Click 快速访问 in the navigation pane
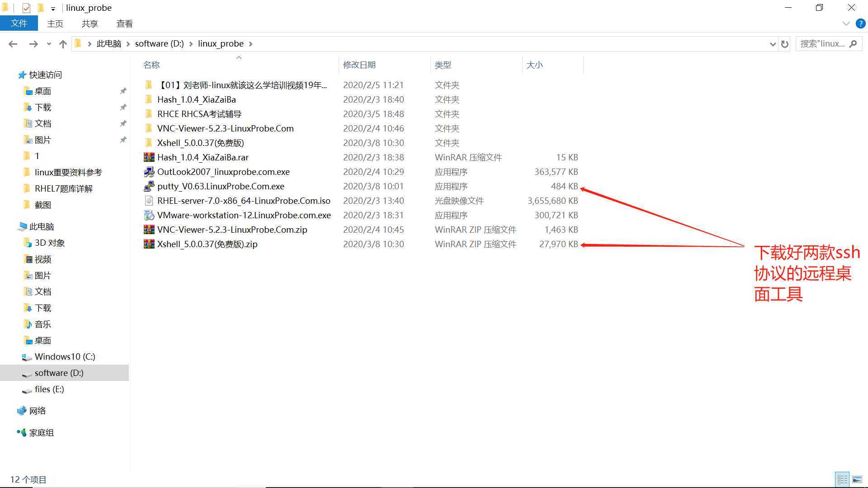The image size is (868, 488). tap(45, 75)
